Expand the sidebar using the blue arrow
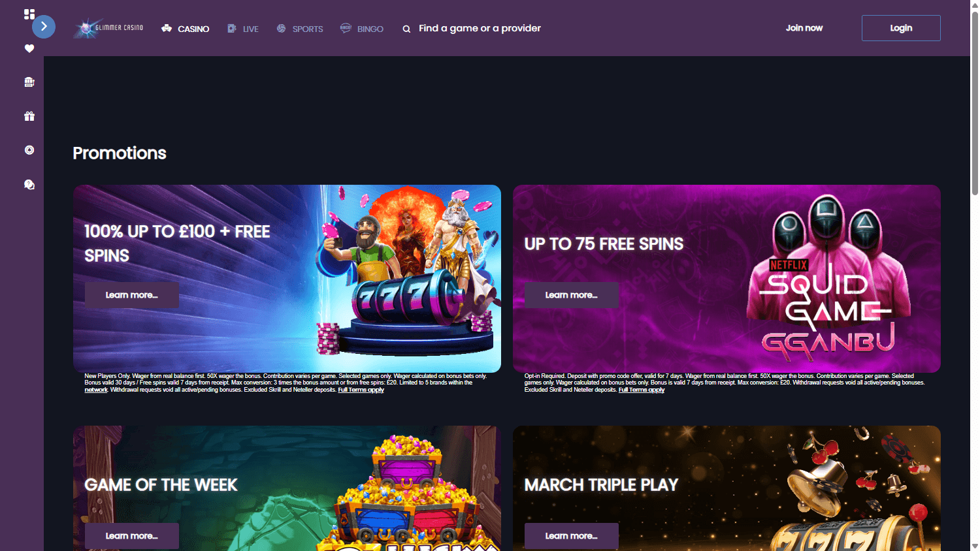This screenshot has height=551, width=980. [44, 27]
